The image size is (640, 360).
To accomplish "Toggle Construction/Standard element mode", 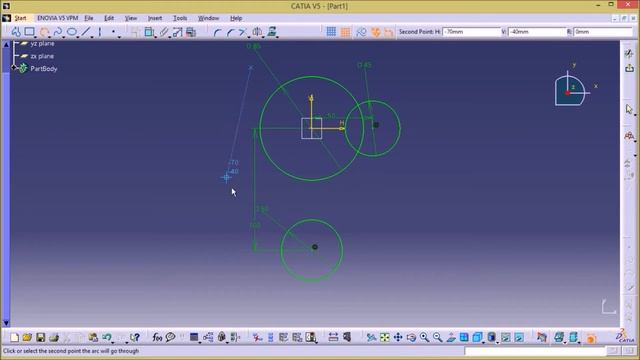I will click(x=361, y=32).
